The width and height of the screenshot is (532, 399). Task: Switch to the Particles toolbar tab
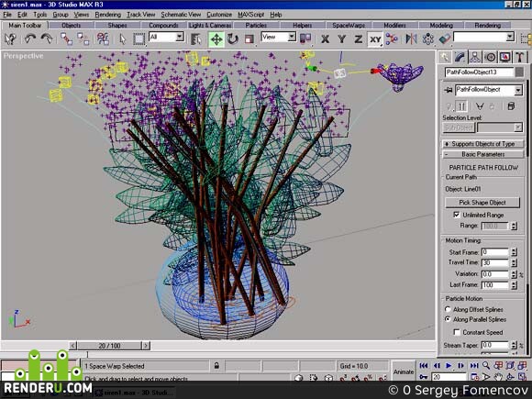click(256, 25)
